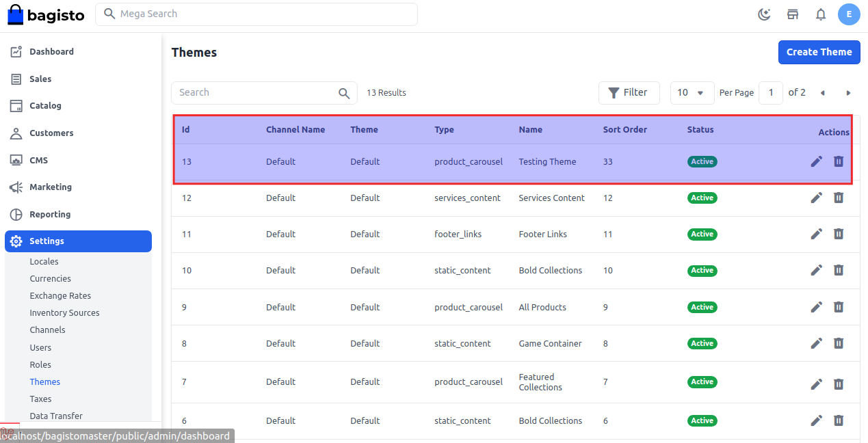Delete Bold Collections row using trash icon

[839, 270]
